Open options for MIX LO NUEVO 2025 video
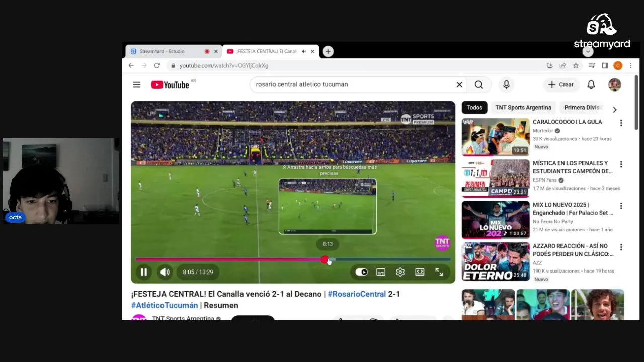644x362 pixels. click(621, 206)
